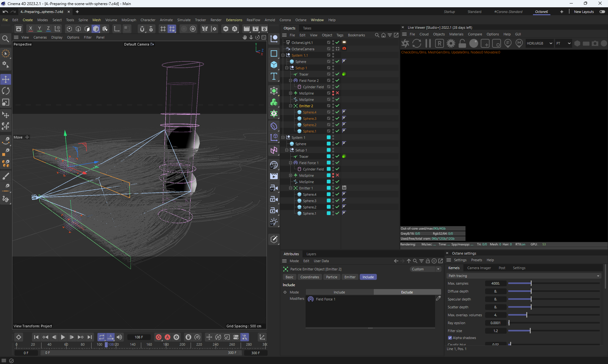Toggle the Alpha shadows checkbox
This screenshot has width=608, height=364.
(x=450, y=338)
